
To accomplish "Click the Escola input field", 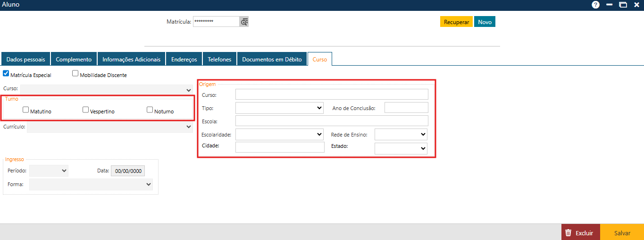I will click(x=332, y=121).
